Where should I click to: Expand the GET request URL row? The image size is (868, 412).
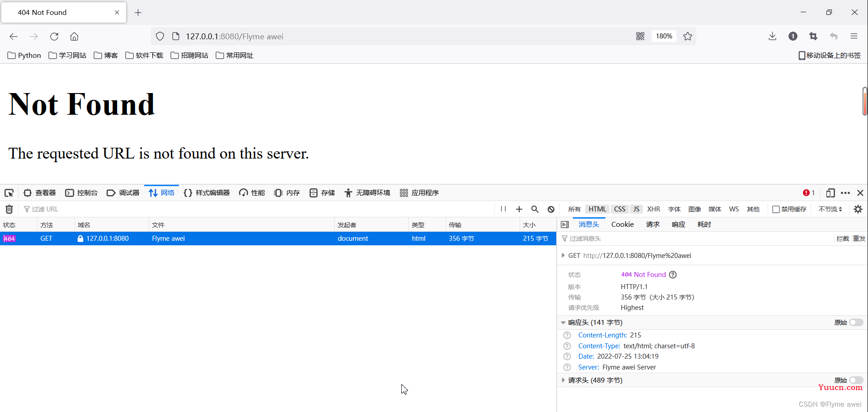click(x=563, y=256)
